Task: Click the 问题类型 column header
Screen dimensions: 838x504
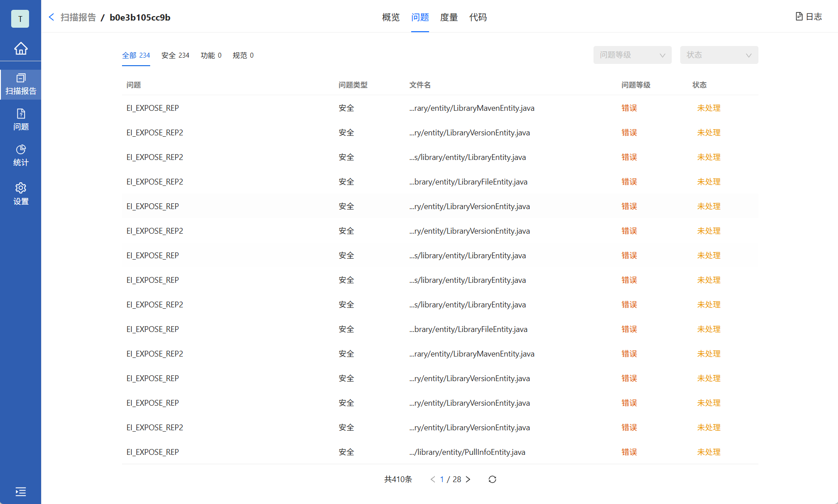Action: pos(353,85)
